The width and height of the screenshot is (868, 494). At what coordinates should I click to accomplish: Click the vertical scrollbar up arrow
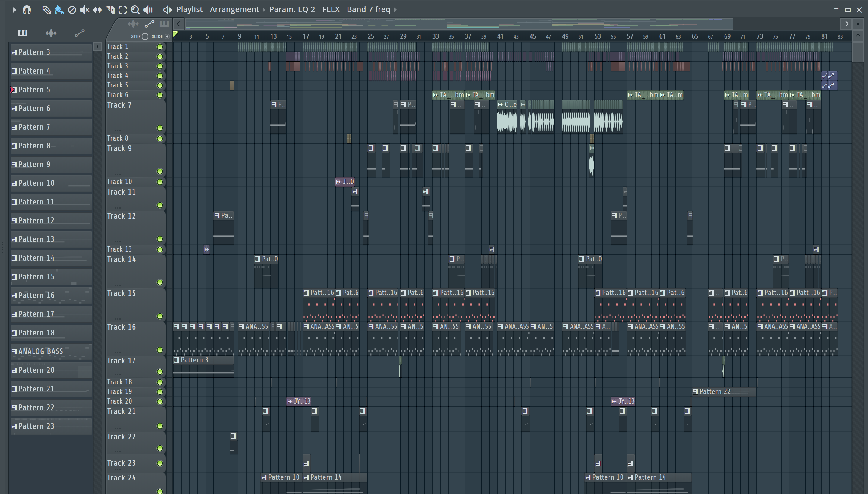click(858, 36)
